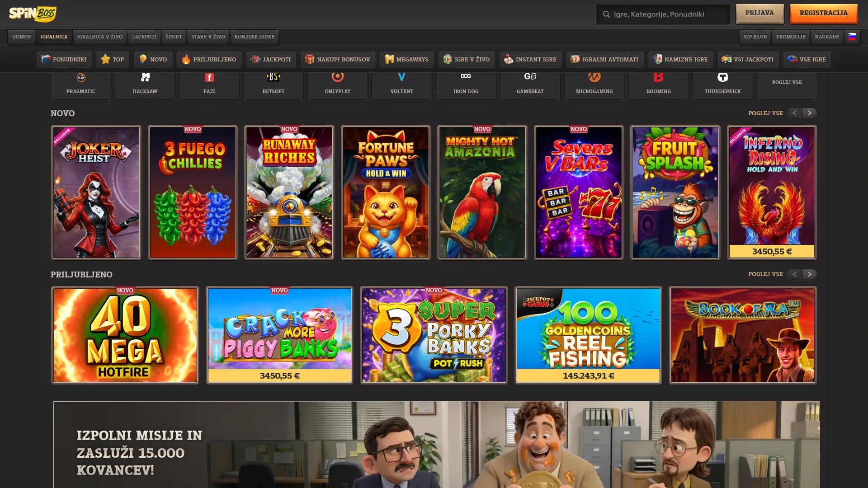Viewport: 868px width, 488px height.
Task: Show next Novo games
Action: [810, 113]
